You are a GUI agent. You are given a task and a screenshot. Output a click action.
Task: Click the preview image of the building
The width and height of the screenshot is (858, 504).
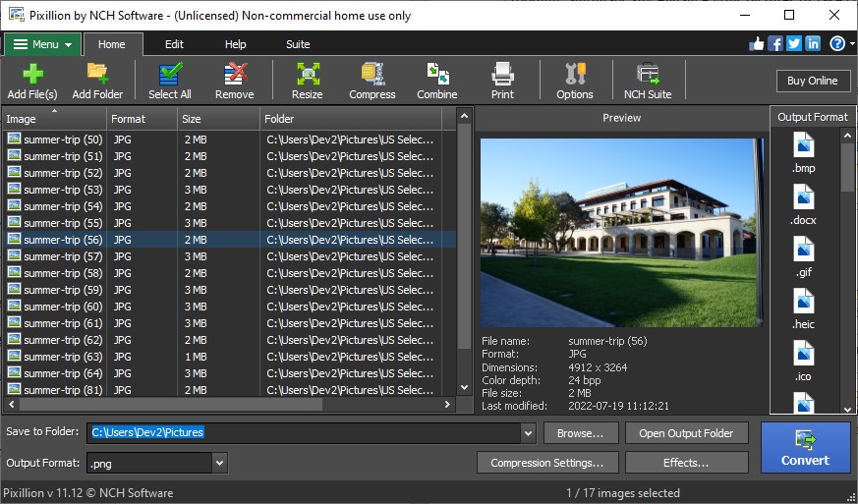point(622,233)
